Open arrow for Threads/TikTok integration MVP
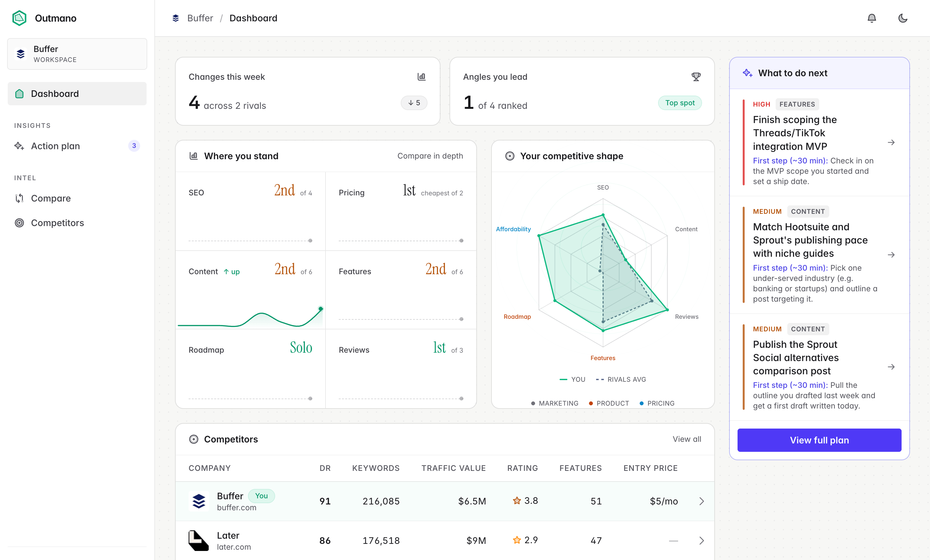Viewport: 930px width, 560px height. [x=891, y=143]
